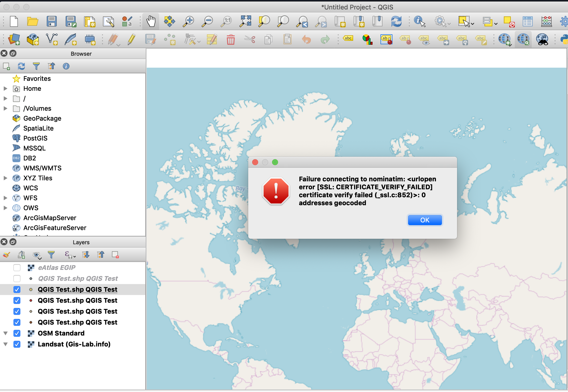568x392 pixels.
Task: Close the error dialog with red button
Action: coord(255,162)
